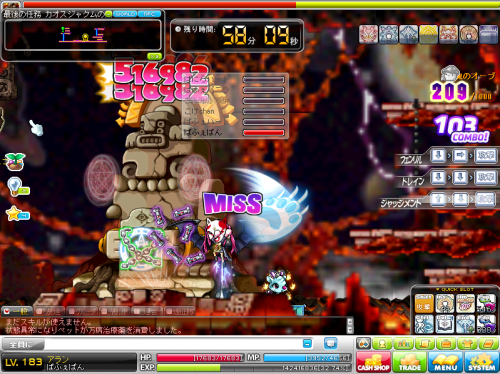Viewport: 500px width, 374px height.
Task: Click the chat log scrollbar
Action: click(350, 325)
